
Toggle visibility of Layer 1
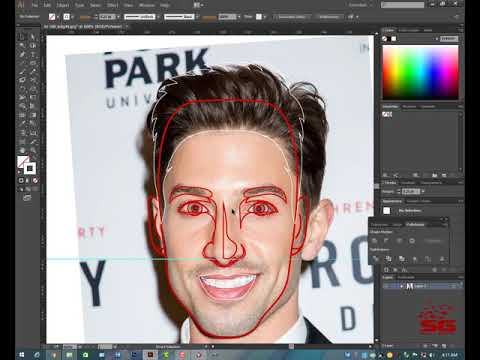point(386,286)
